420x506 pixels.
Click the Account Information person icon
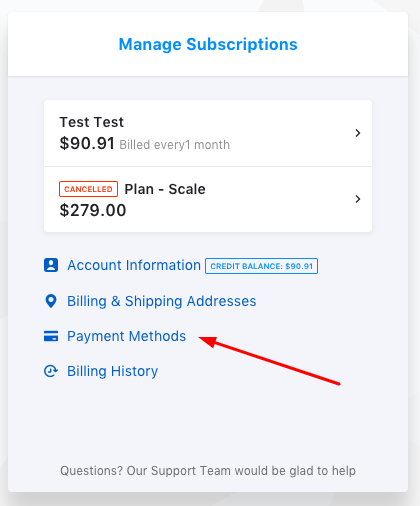tap(51, 265)
